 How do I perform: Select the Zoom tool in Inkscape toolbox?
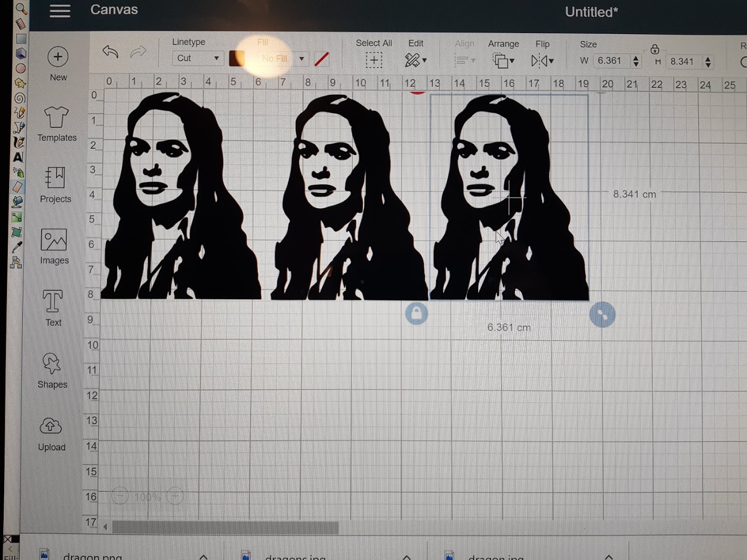21,8
